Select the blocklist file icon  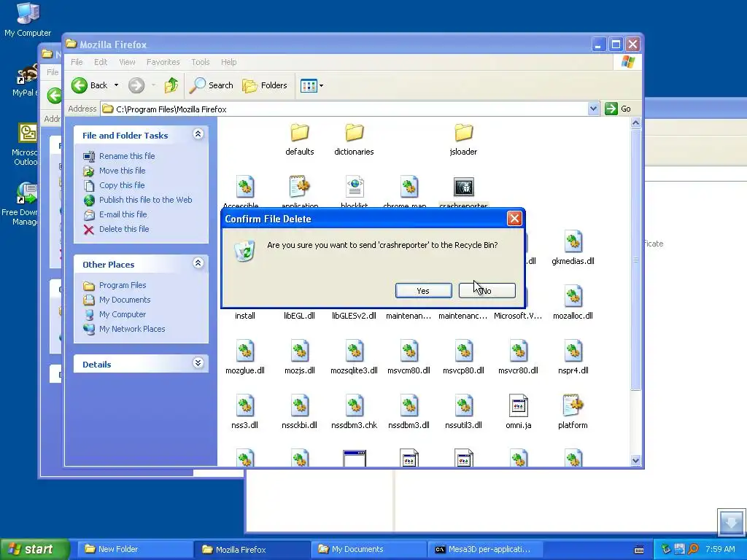pos(355,187)
